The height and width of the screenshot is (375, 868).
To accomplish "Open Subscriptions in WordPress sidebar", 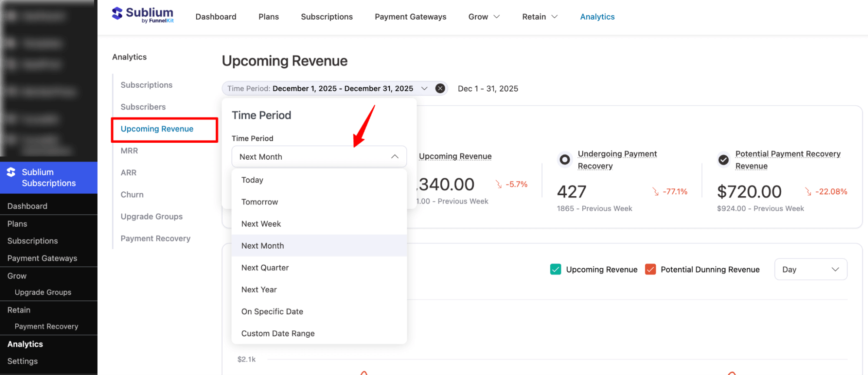I will (x=33, y=241).
